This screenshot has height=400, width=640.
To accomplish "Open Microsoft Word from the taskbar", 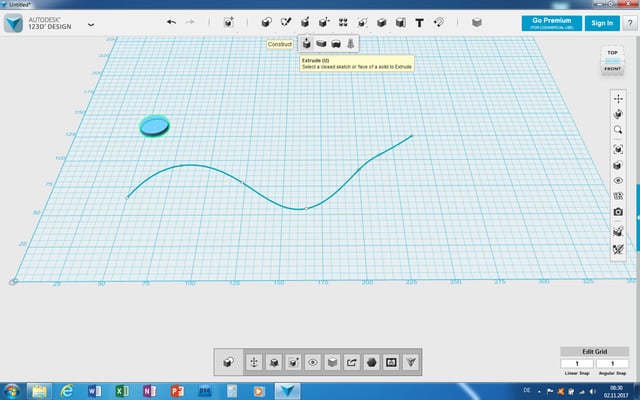I will point(95,389).
